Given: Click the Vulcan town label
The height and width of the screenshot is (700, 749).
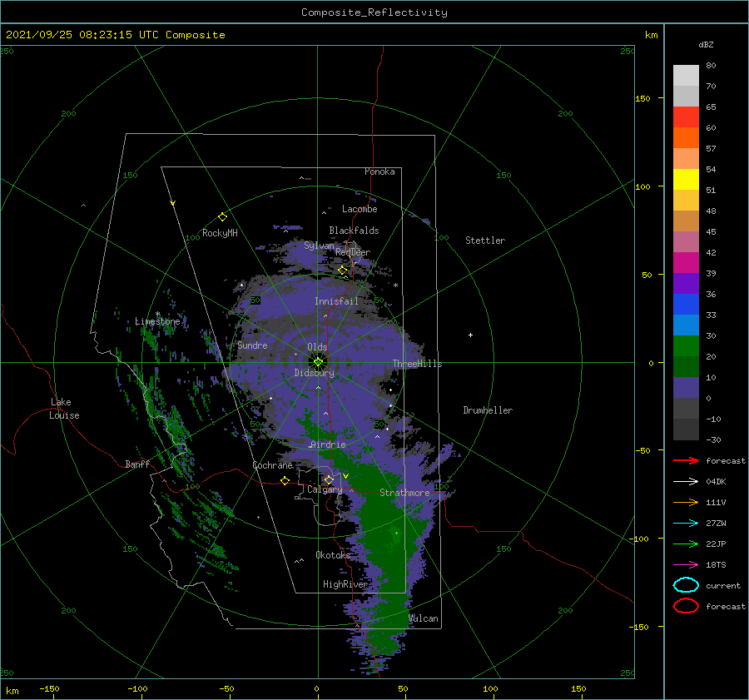Looking at the screenshot, I should click(x=424, y=618).
